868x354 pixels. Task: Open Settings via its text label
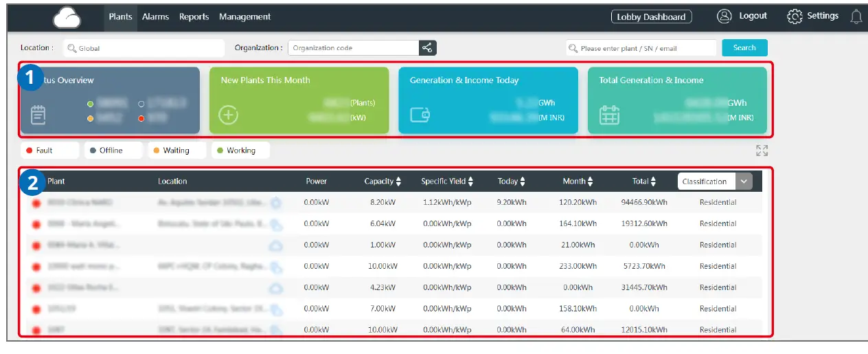coord(823,16)
